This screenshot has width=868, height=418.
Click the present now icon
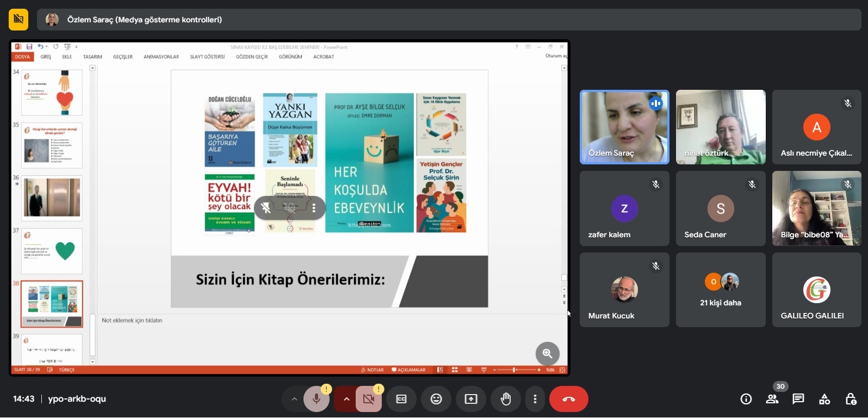[471, 399]
